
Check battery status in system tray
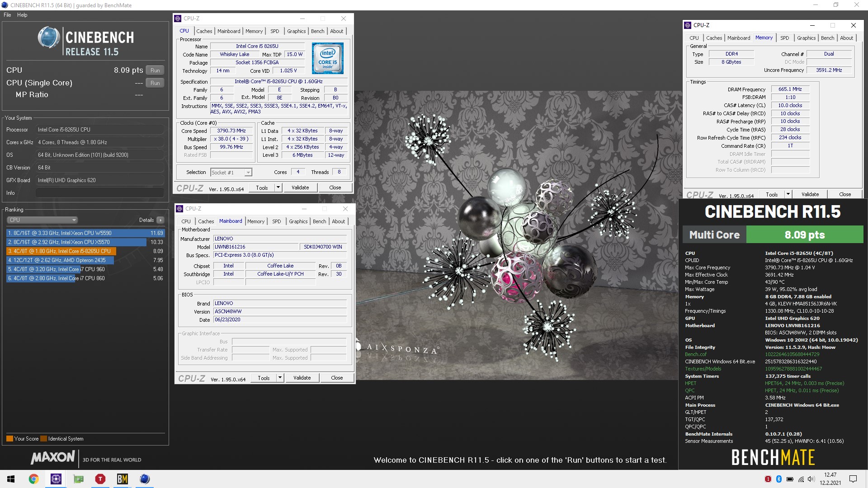pos(790,479)
